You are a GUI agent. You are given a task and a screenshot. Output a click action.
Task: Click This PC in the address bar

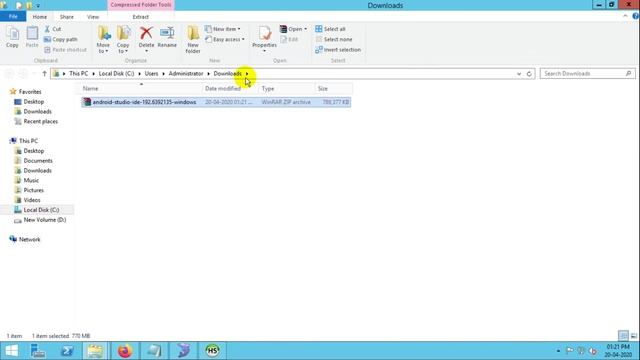pyautogui.click(x=78, y=73)
